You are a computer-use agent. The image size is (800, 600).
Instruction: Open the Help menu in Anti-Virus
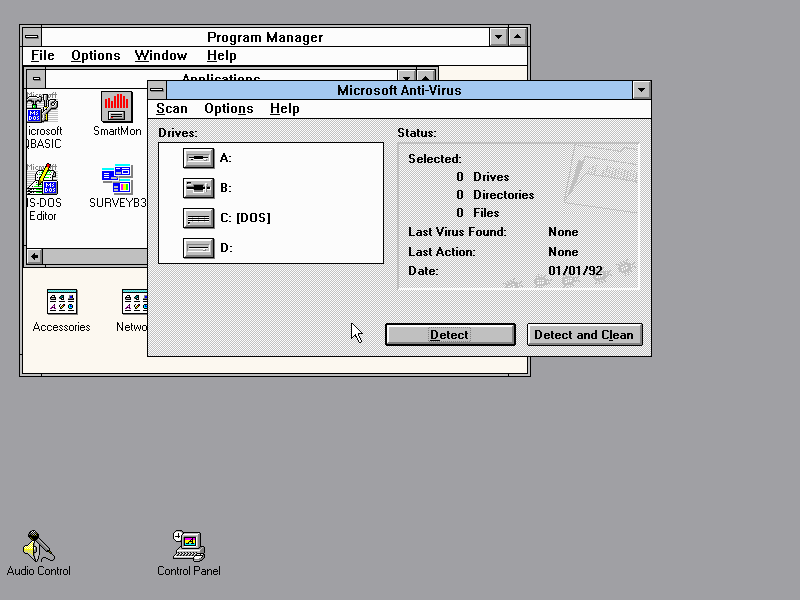285,109
